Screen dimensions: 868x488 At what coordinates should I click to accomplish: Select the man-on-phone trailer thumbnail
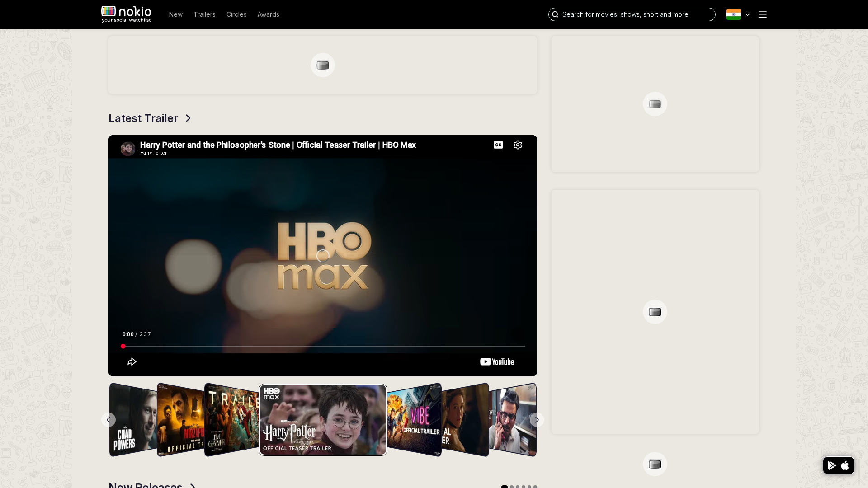513,420
